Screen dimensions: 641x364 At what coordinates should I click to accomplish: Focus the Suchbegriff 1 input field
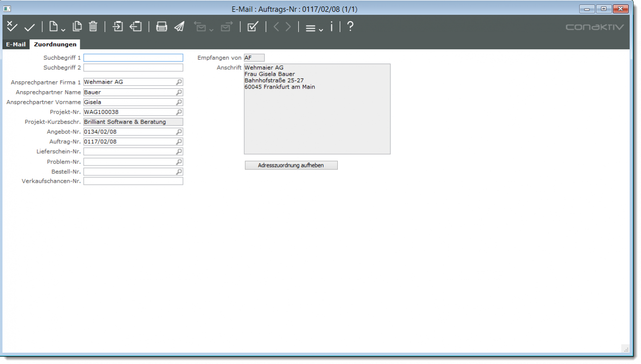click(x=133, y=58)
